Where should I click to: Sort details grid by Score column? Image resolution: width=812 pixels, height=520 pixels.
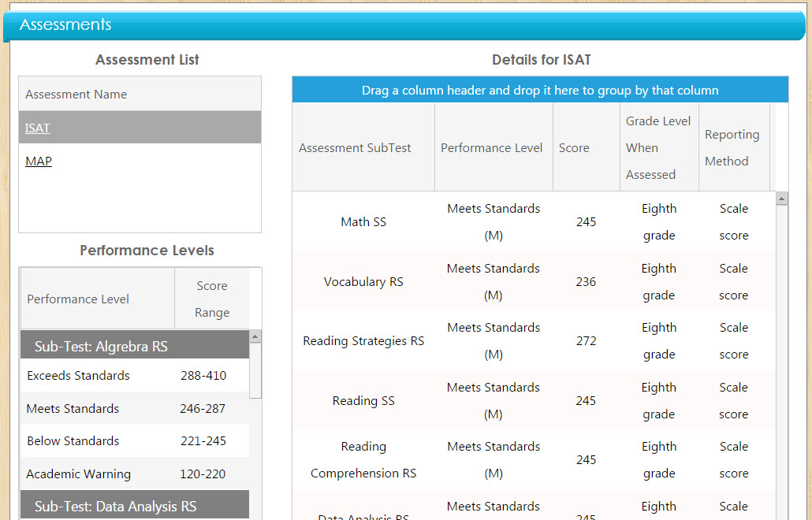click(587, 147)
